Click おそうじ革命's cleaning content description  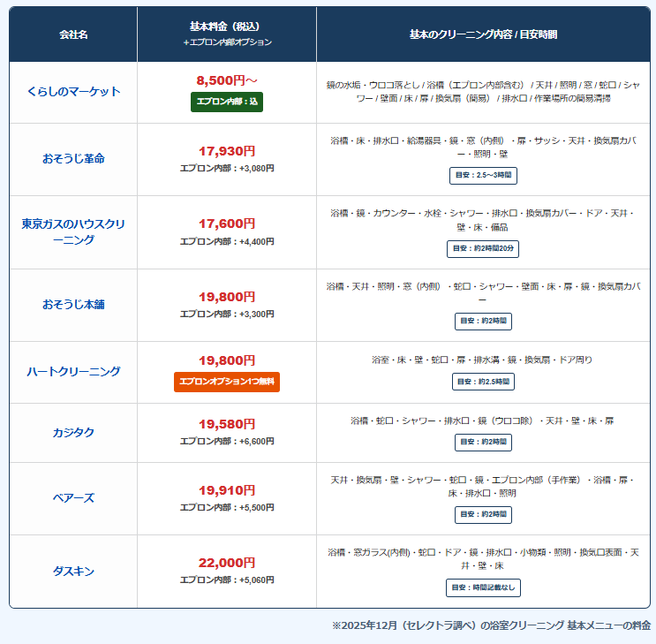[483, 148]
